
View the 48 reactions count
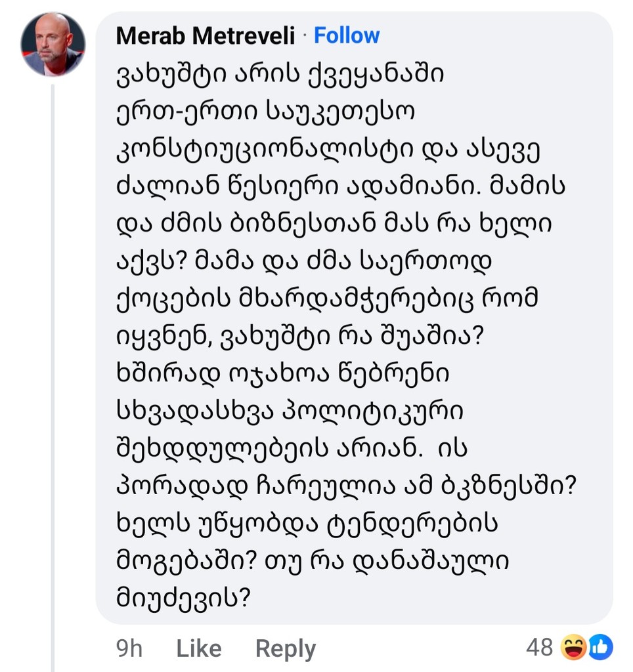tap(540, 647)
